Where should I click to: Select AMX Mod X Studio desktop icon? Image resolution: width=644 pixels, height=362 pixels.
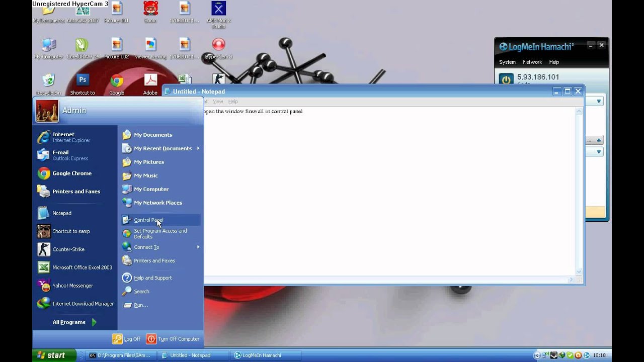[x=218, y=15]
